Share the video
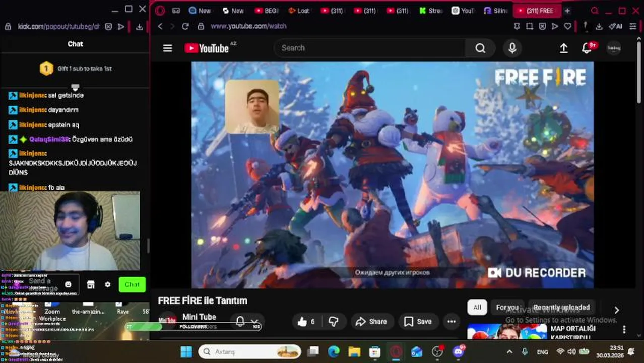The width and height of the screenshot is (644, 363). click(371, 321)
